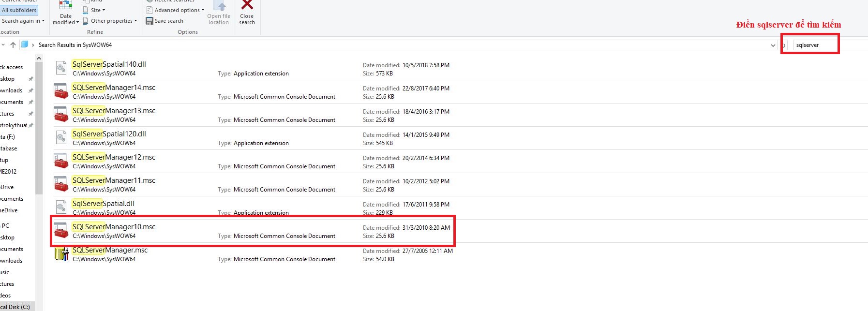Image resolution: width=868 pixels, height=311 pixels.
Task: Select the SQLServerManager13.msc filename
Action: point(114,111)
